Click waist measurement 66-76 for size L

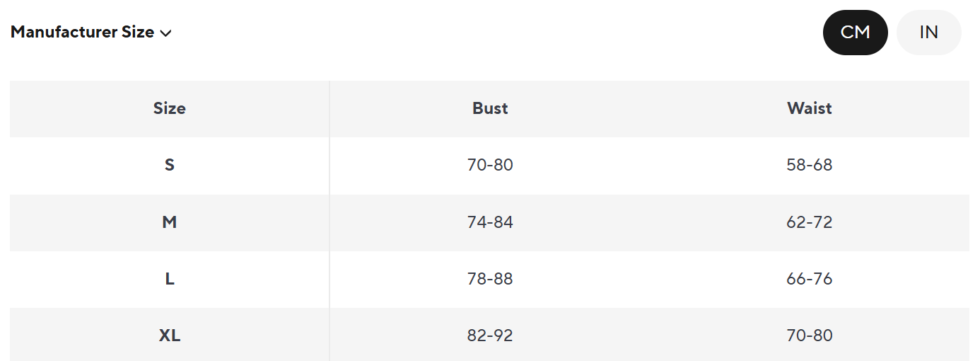click(x=810, y=279)
